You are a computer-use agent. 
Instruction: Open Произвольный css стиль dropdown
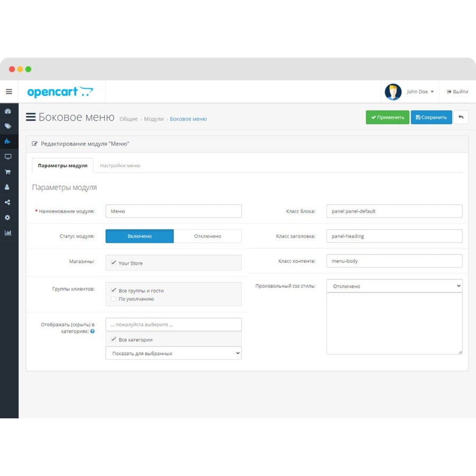click(395, 286)
